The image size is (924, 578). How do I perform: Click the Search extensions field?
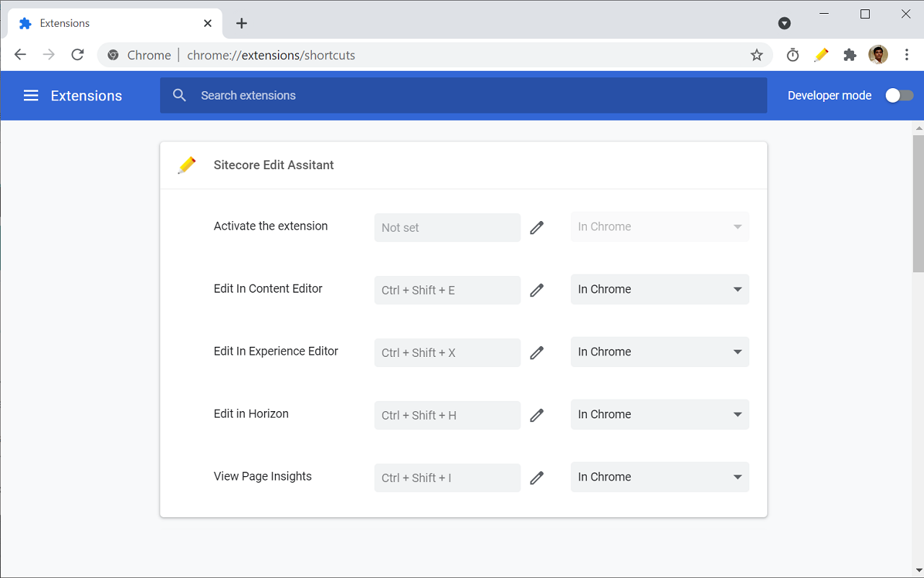point(463,95)
